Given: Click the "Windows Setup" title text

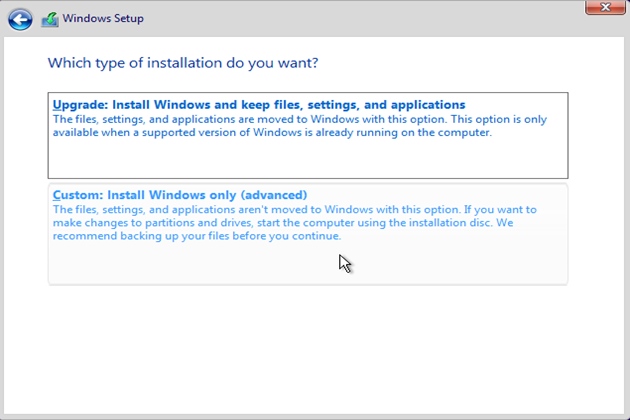Looking at the screenshot, I should coord(103,18).
